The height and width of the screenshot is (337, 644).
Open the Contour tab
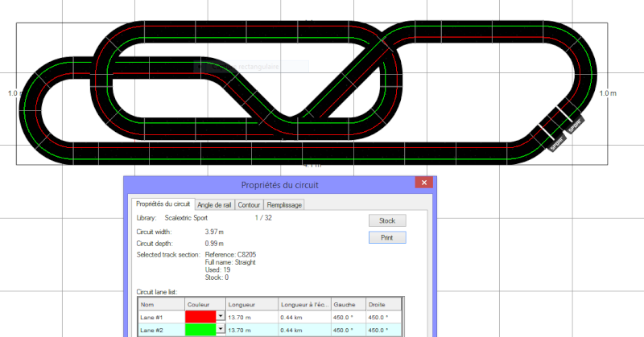click(x=249, y=205)
